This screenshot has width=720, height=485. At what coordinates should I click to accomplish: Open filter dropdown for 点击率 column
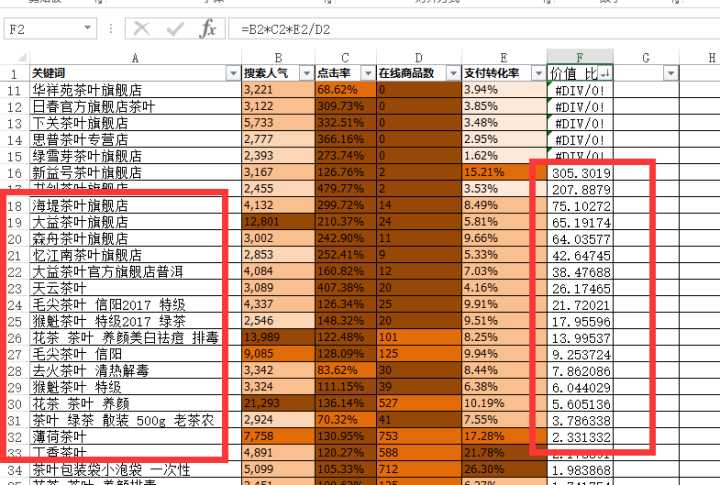368,73
